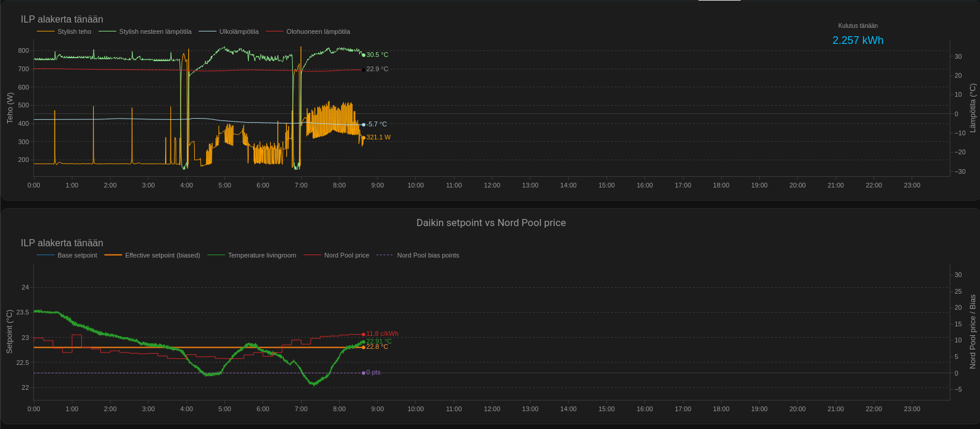Click the Daikin setpoint vs Nord Pool price heading

pos(491,223)
